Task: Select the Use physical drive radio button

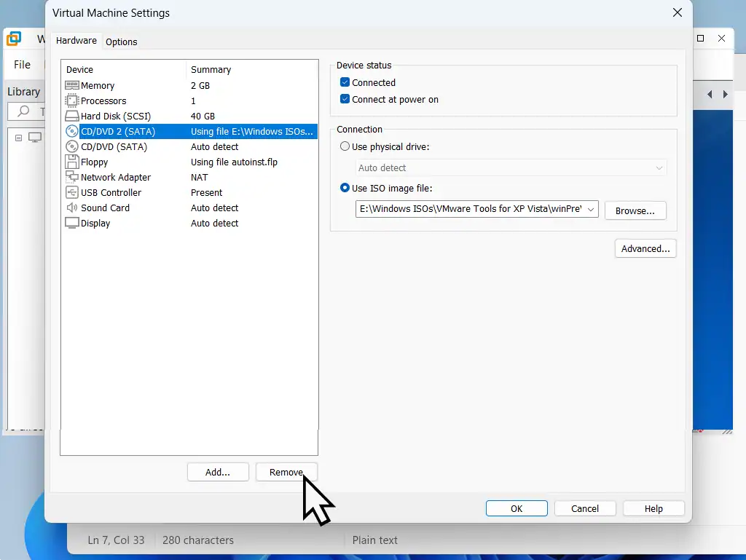Action: click(x=345, y=146)
